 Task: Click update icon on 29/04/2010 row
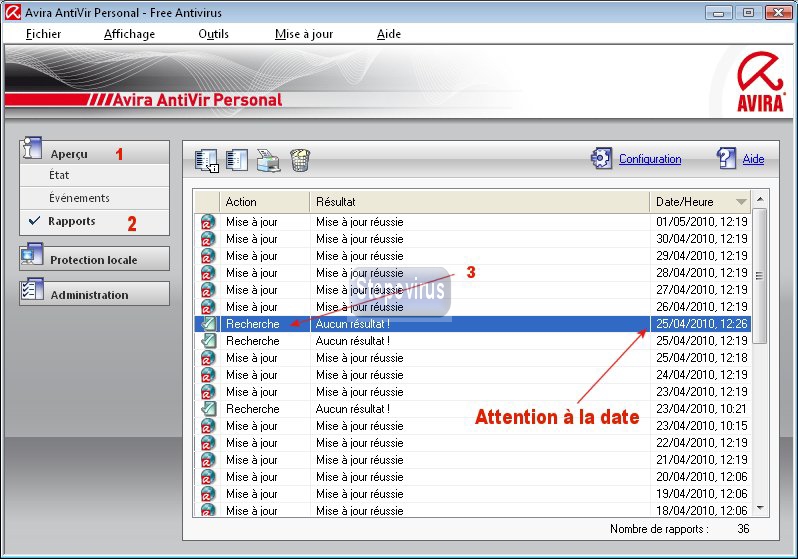pyautogui.click(x=208, y=256)
